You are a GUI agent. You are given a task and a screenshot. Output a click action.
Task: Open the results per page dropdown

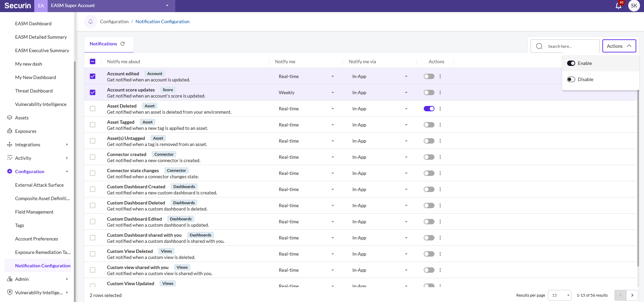[x=560, y=295]
